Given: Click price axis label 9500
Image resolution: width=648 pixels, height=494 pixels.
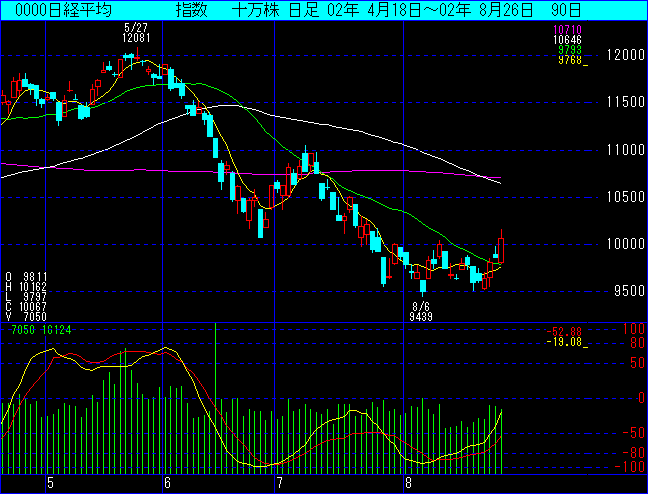Looking at the screenshot, I should [629, 291].
